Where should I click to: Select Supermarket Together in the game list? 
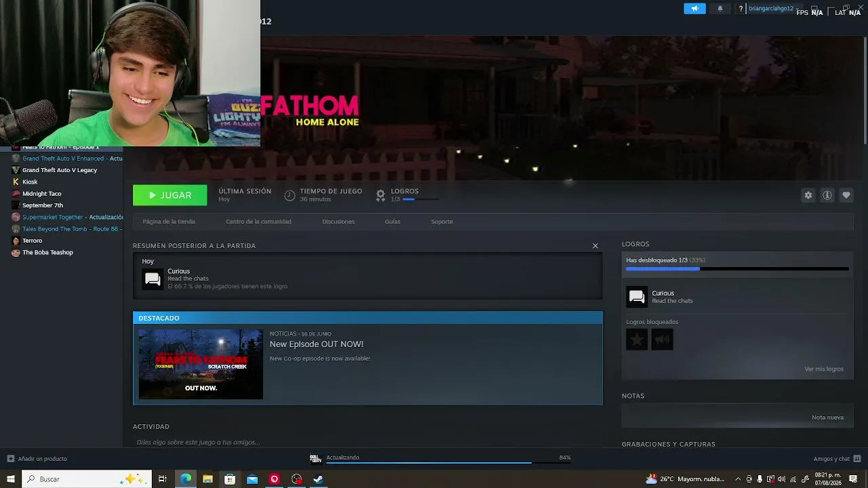point(68,218)
